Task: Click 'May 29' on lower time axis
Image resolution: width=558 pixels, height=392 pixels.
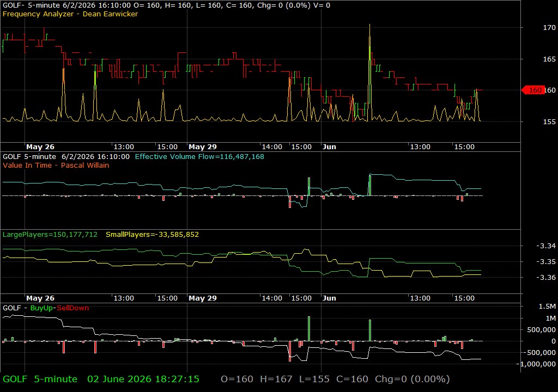Action: (203, 298)
